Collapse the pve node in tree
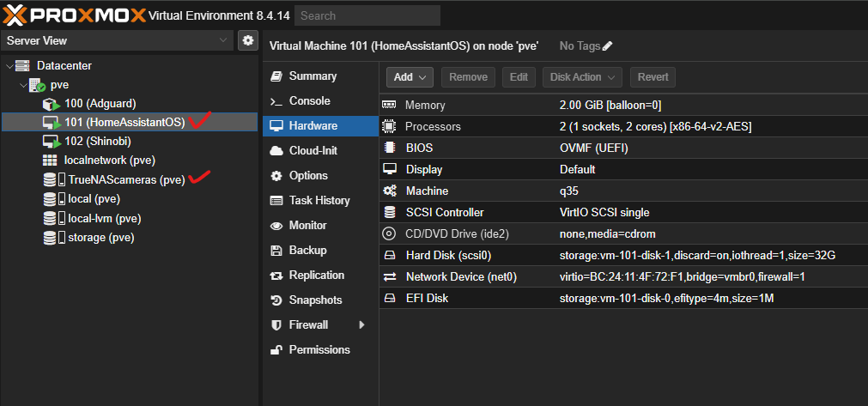The height and width of the screenshot is (406, 868). pyautogui.click(x=22, y=85)
